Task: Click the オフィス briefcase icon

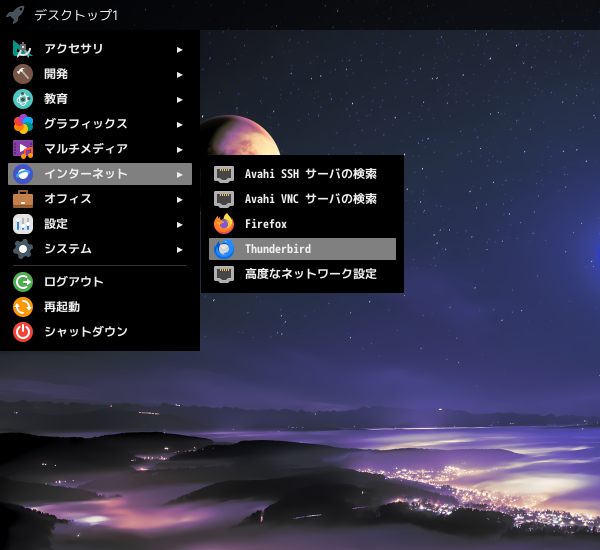Action: point(23,199)
